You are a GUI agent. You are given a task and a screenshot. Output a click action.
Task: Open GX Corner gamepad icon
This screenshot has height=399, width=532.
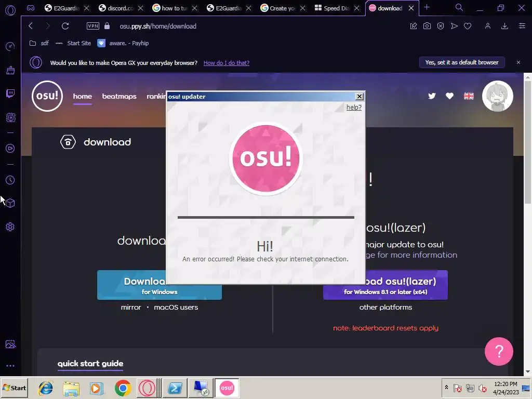31,8
